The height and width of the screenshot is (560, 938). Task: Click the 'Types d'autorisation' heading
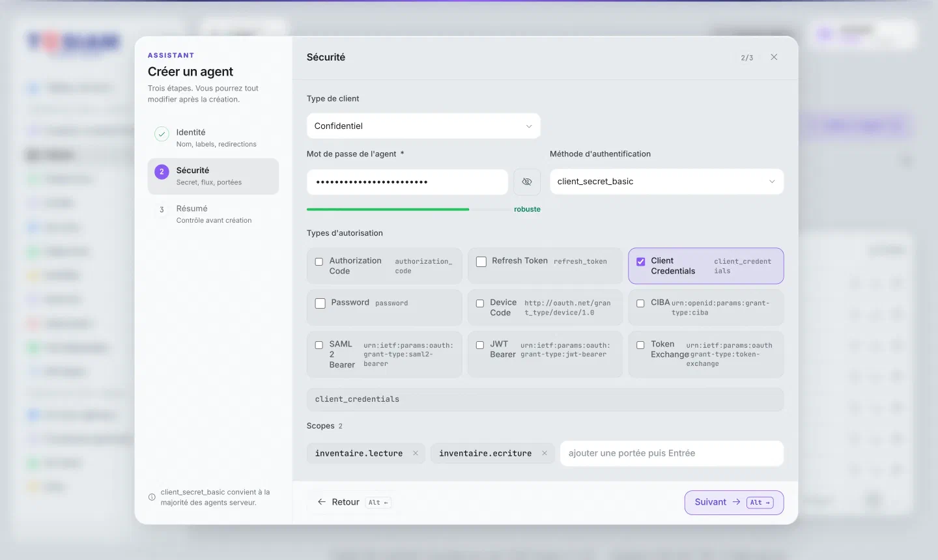345,233
